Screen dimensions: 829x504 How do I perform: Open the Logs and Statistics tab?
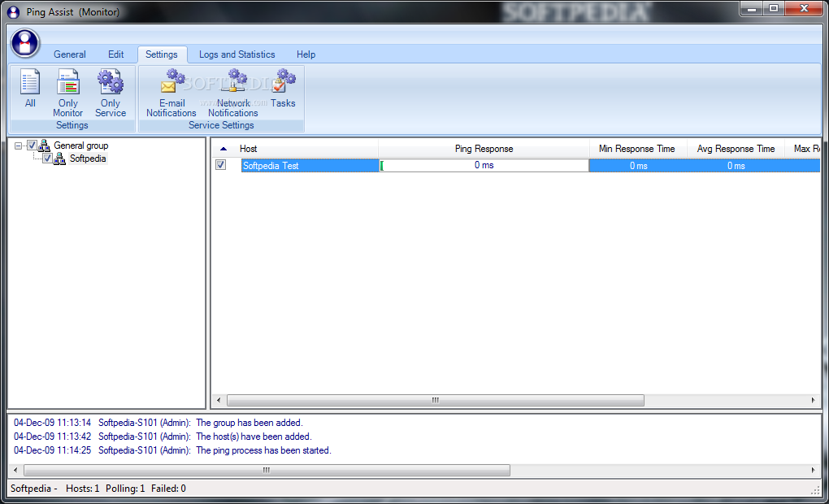[237, 54]
